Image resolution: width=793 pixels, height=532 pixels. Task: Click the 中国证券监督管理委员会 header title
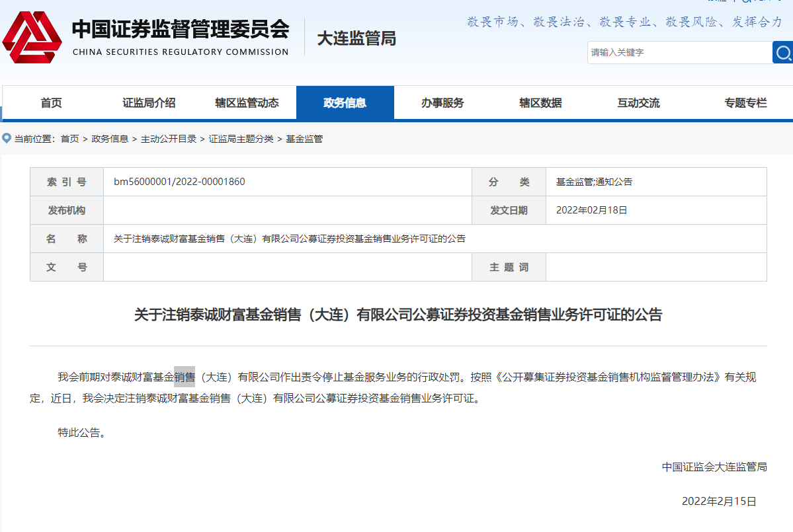coord(181,29)
